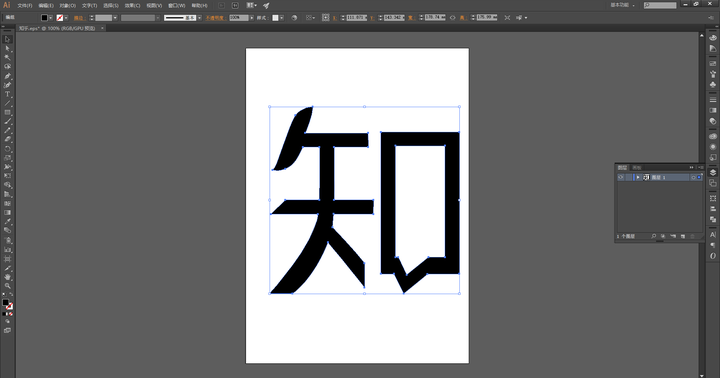
Task: Open the stroke color dropdown
Action: (x=66, y=18)
